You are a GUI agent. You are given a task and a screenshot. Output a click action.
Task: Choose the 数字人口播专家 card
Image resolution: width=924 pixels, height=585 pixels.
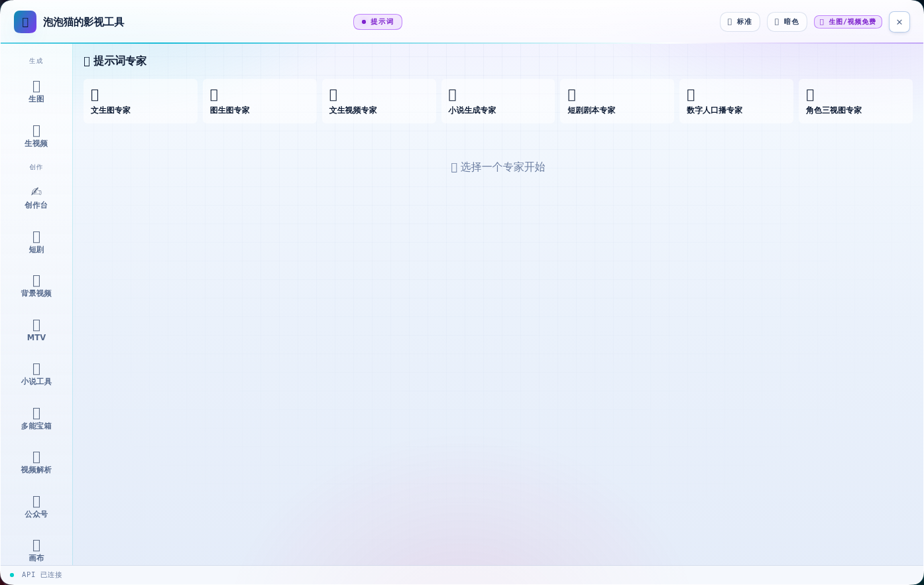tap(736, 101)
